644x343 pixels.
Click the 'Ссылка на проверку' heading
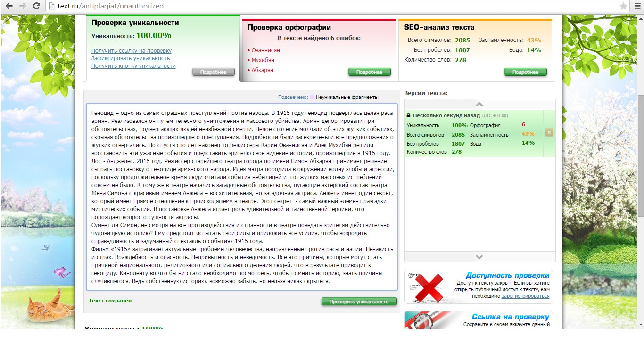point(511,317)
